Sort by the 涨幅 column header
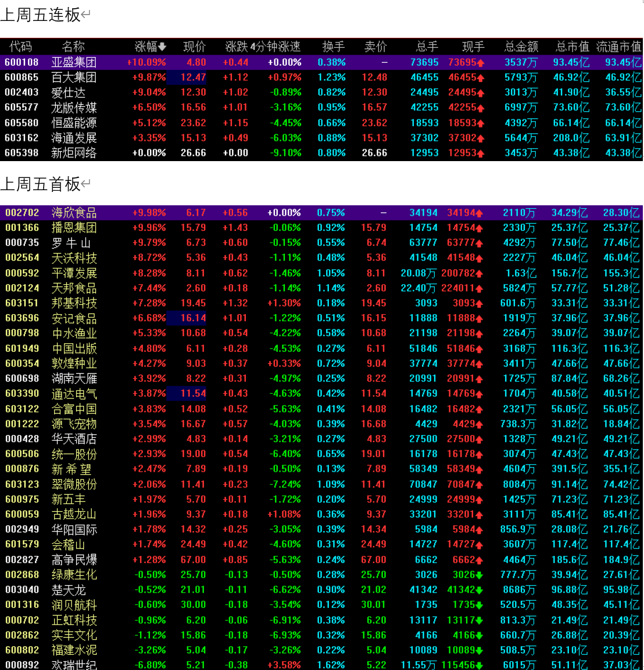This screenshot has height=670, width=644. 146,47
